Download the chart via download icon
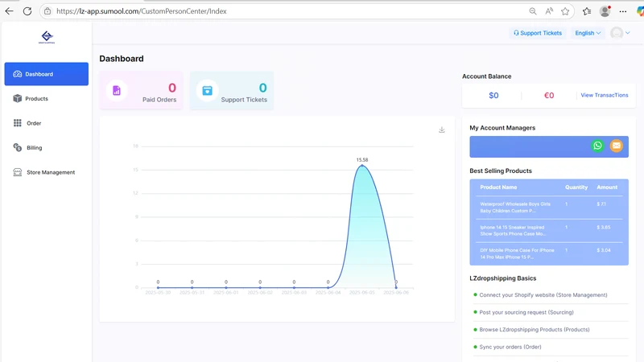Image resolution: width=644 pixels, height=362 pixels. pos(441,130)
